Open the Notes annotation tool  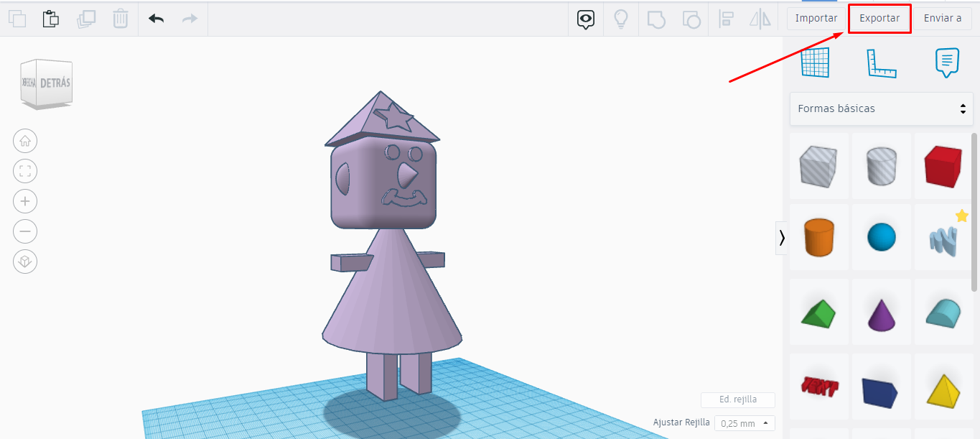(947, 63)
